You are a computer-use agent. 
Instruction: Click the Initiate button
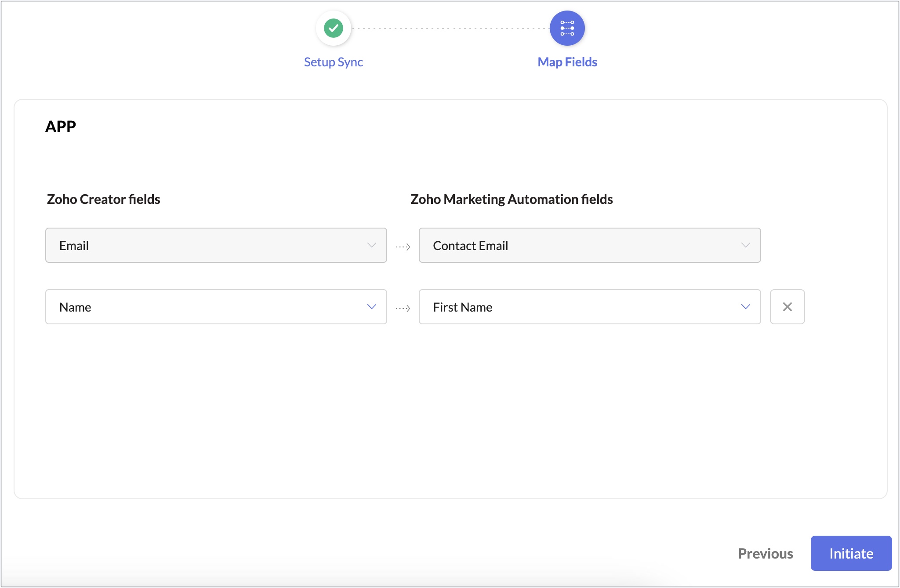click(x=851, y=553)
